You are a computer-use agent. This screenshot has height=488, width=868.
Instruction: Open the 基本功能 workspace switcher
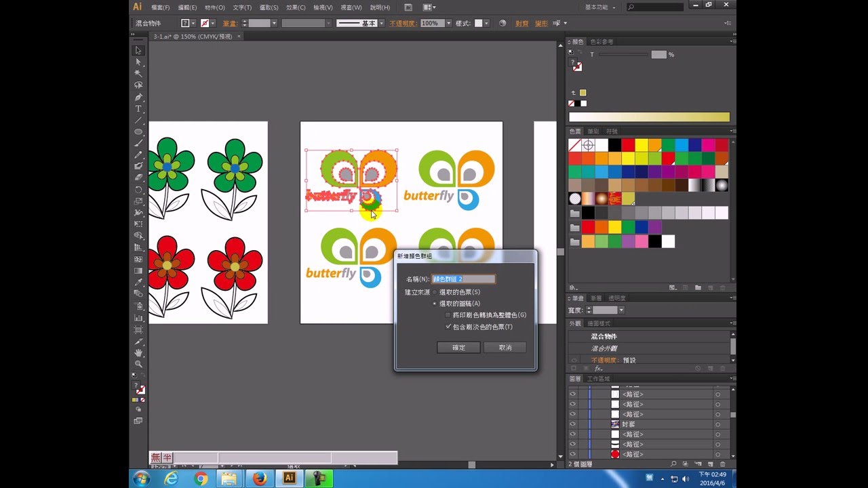(601, 7)
